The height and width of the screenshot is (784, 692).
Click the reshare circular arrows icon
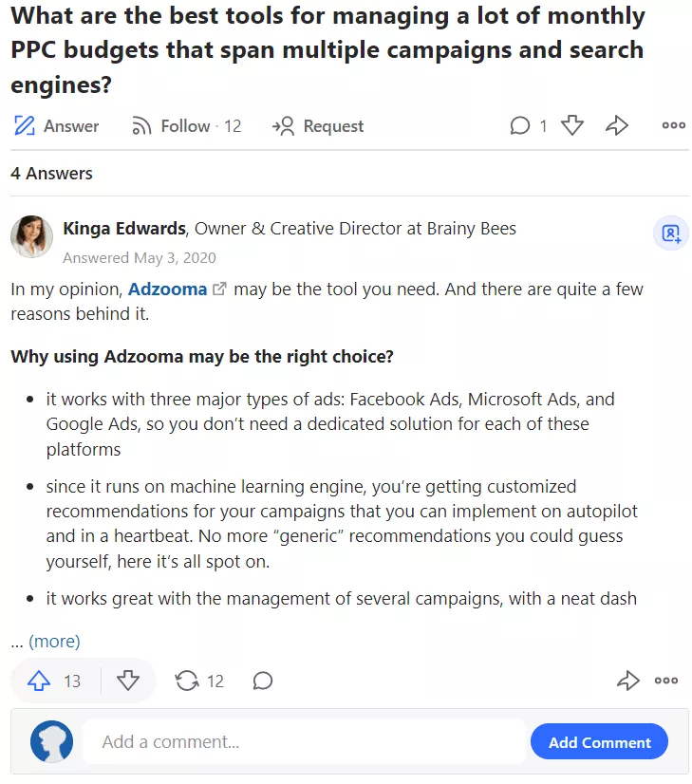186,681
